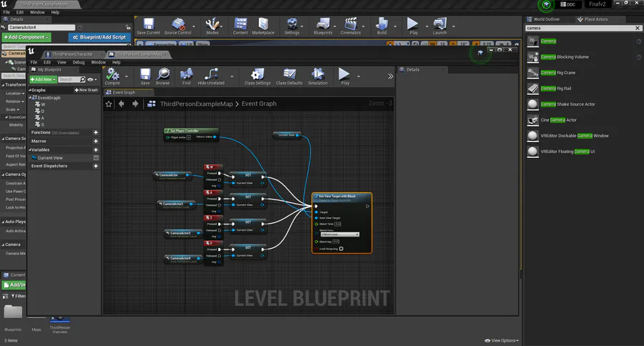Open main editor Window menu
644x346 pixels.
(x=37, y=12)
